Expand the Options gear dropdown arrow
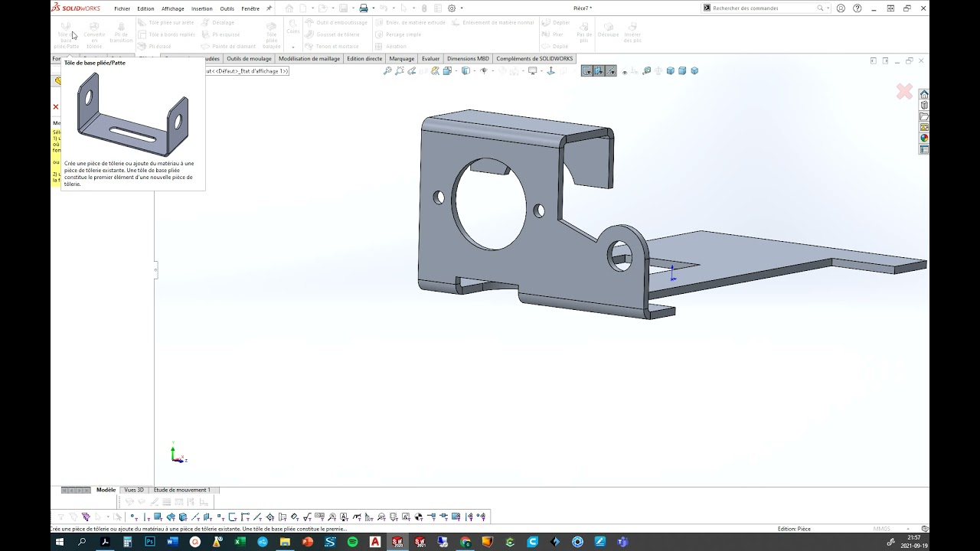The height and width of the screenshot is (551, 980). [462, 8]
